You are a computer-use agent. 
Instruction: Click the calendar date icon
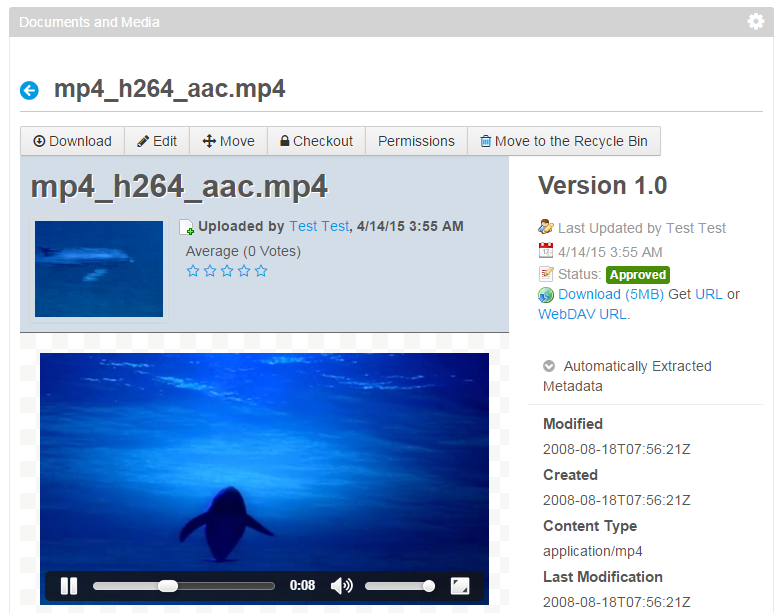[546, 250]
